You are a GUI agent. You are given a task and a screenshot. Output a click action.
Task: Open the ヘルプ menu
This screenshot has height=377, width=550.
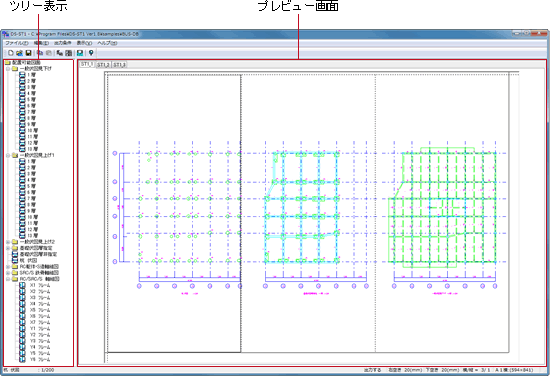point(107,43)
